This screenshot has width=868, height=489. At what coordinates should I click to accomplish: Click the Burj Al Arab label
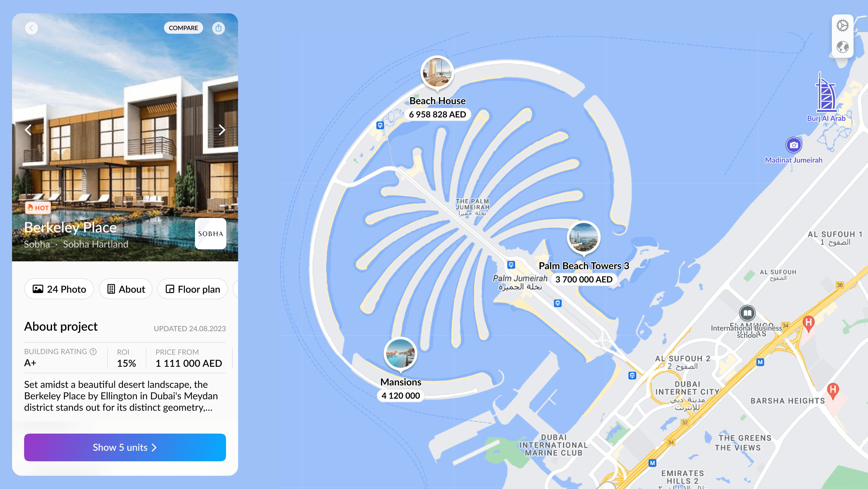point(826,118)
